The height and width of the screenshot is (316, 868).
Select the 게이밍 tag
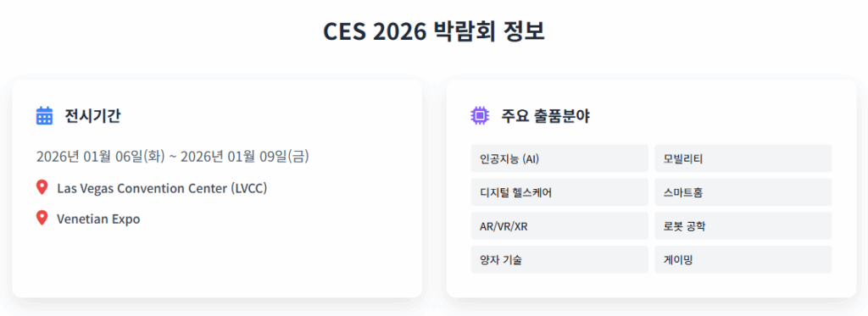(x=743, y=259)
